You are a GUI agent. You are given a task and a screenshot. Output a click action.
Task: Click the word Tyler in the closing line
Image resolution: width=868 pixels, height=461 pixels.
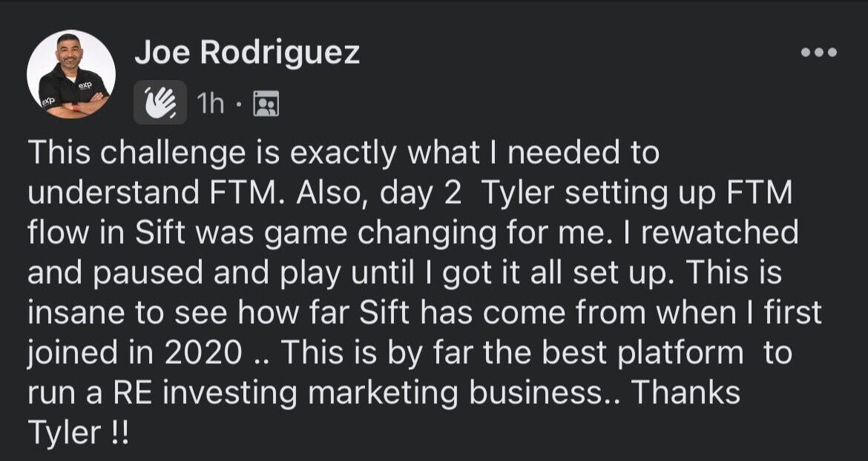[67, 432]
